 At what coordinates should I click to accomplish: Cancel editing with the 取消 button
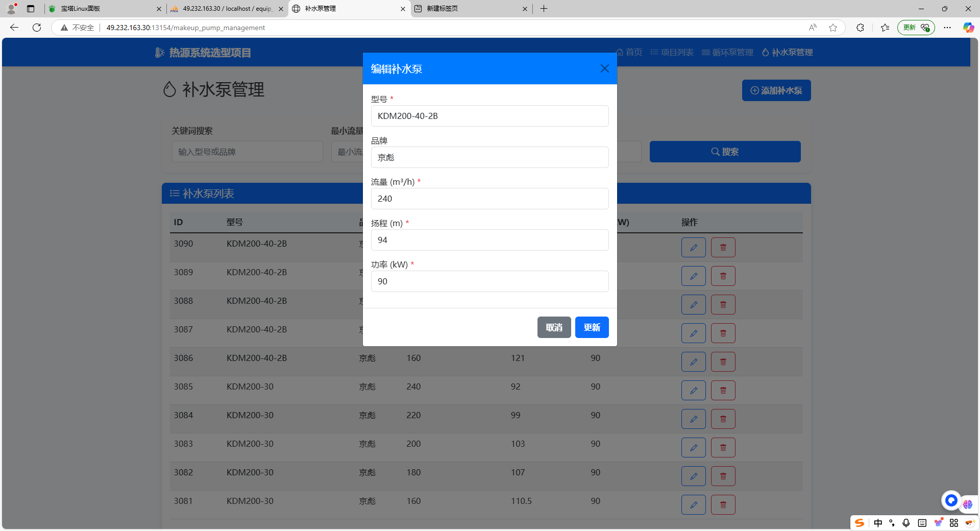tap(554, 327)
